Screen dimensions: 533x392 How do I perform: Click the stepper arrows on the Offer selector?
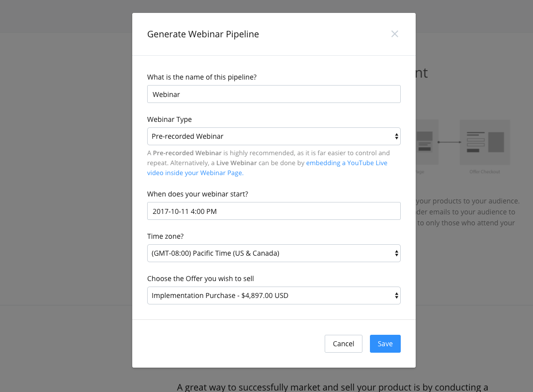(x=396, y=295)
